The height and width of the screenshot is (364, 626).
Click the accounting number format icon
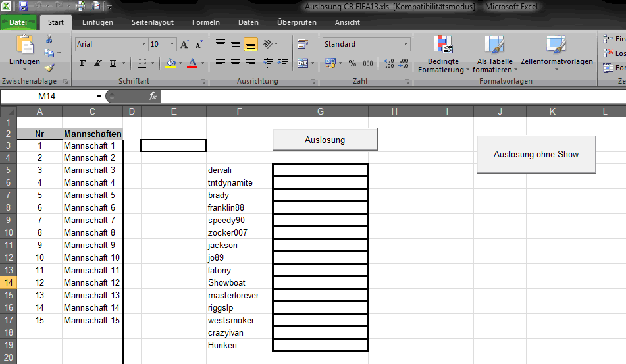(x=330, y=63)
